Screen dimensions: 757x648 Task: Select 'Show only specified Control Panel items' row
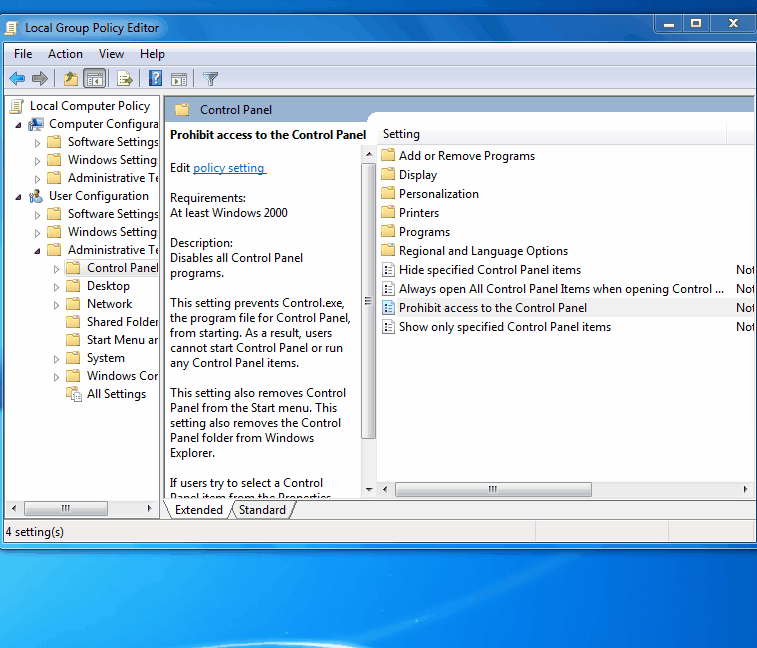[567, 327]
